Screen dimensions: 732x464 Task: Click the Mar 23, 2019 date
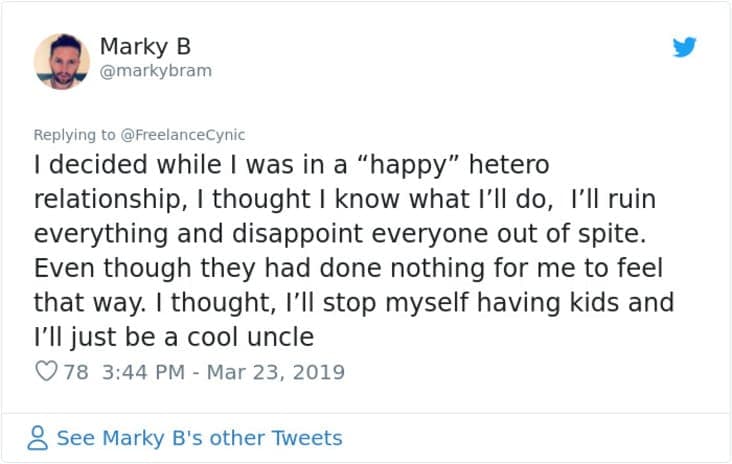pos(276,373)
